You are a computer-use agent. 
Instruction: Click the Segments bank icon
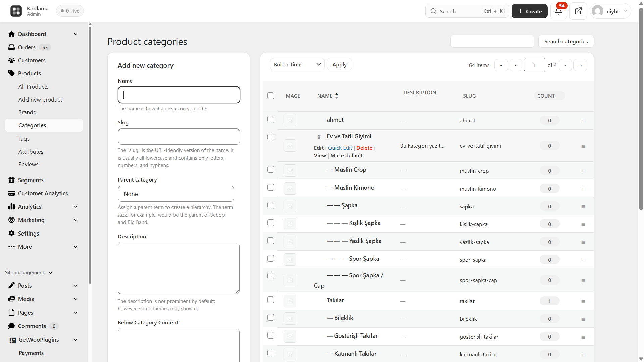pyautogui.click(x=12, y=180)
